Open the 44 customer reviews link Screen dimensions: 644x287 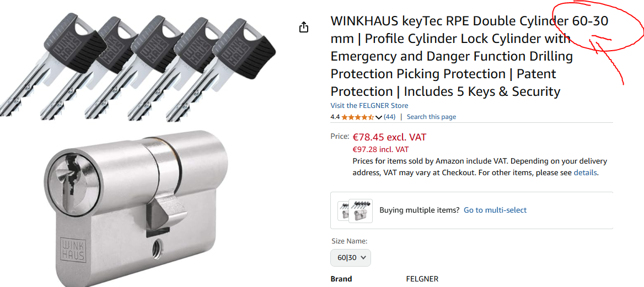point(389,117)
